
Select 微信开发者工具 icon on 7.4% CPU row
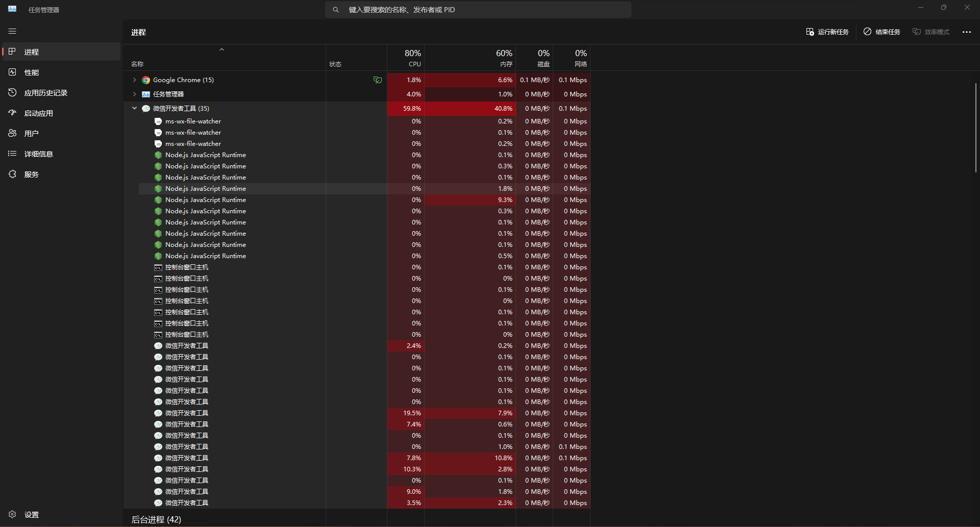pos(158,424)
